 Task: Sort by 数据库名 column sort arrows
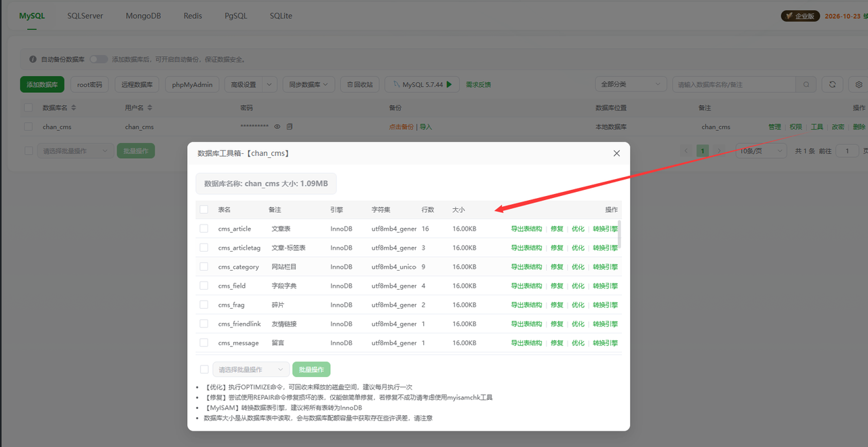tap(73, 108)
